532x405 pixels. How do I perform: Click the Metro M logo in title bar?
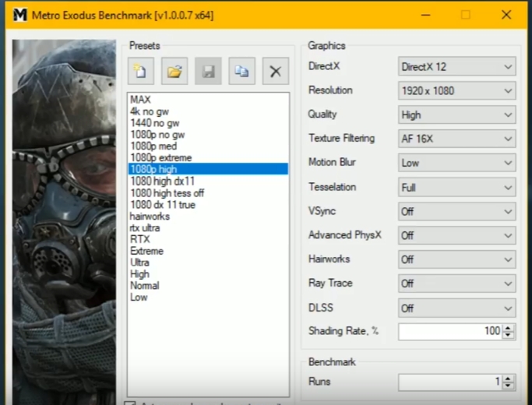(x=20, y=15)
